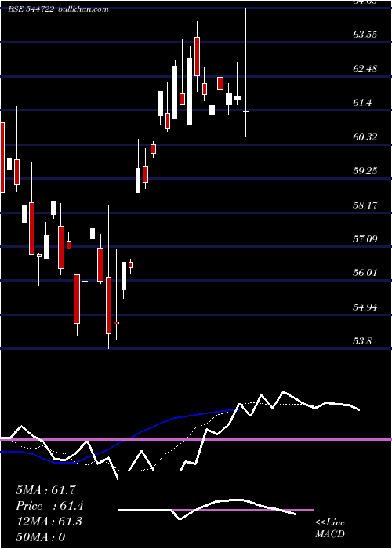This screenshot has height=549, width=392.
Task: Click the 57.09 price axis label
Action: [x=365, y=239]
